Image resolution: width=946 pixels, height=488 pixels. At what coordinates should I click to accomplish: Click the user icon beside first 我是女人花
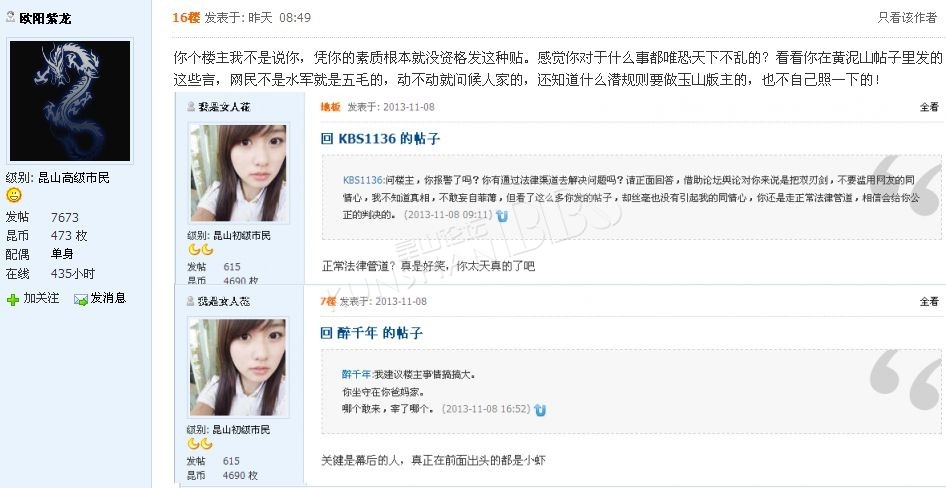click(191, 107)
